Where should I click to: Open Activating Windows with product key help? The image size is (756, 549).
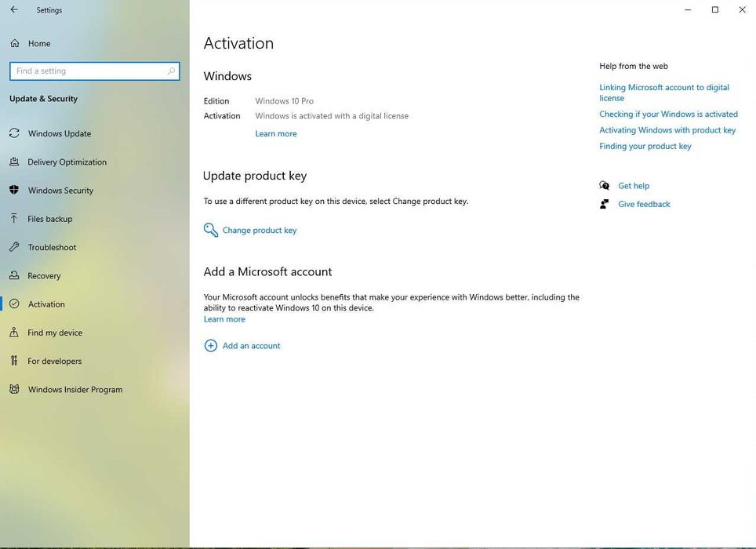coord(667,130)
